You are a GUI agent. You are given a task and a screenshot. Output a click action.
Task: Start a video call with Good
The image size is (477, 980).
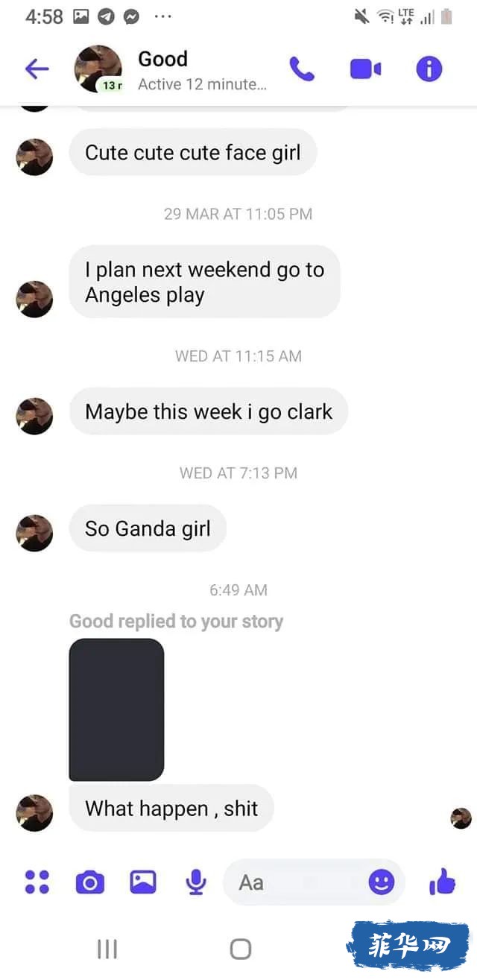point(365,69)
